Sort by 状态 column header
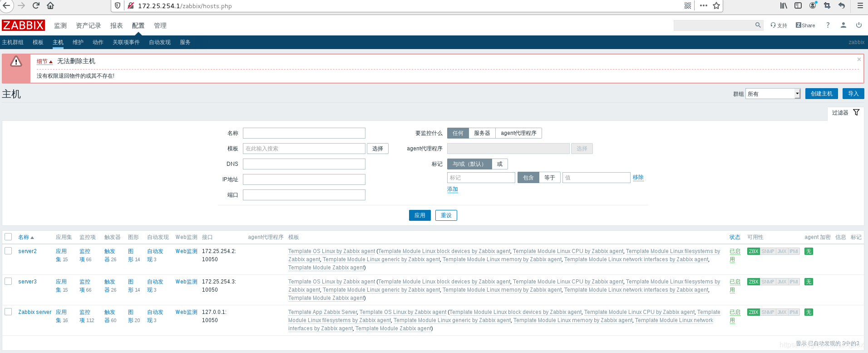 pyautogui.click(x=735, y=237)
